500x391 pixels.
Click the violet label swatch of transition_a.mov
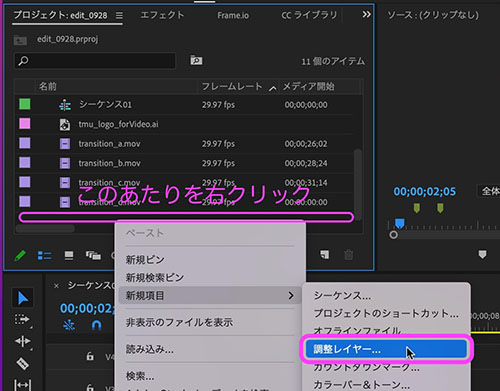(x=25, y=143)
